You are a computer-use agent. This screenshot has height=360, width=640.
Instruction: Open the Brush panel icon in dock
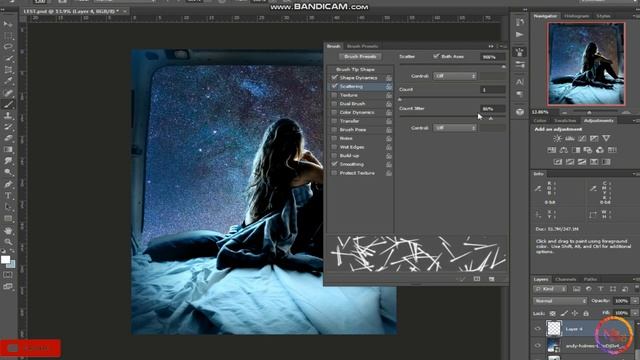point(520,52)
